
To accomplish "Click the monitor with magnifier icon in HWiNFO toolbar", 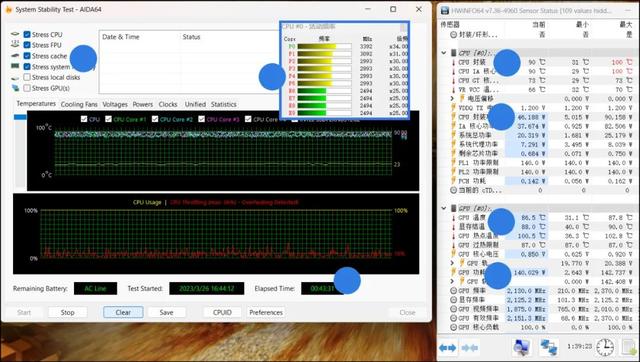I will 522,347.
